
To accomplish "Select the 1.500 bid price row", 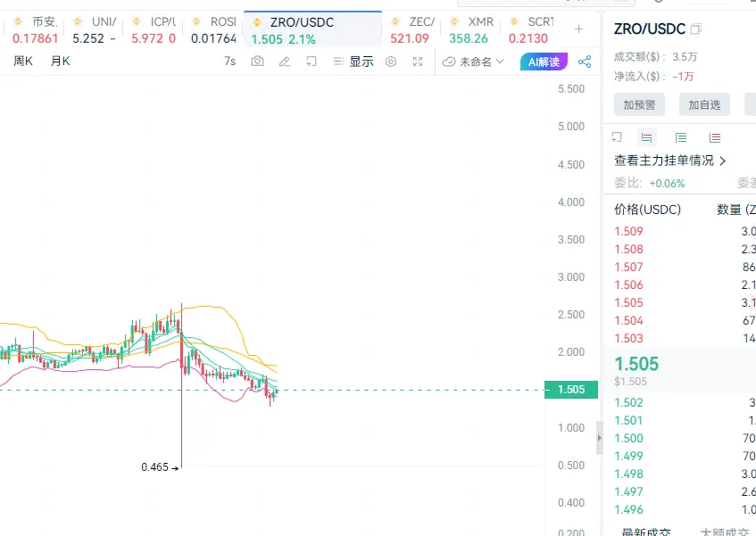I will pos(680,438).
